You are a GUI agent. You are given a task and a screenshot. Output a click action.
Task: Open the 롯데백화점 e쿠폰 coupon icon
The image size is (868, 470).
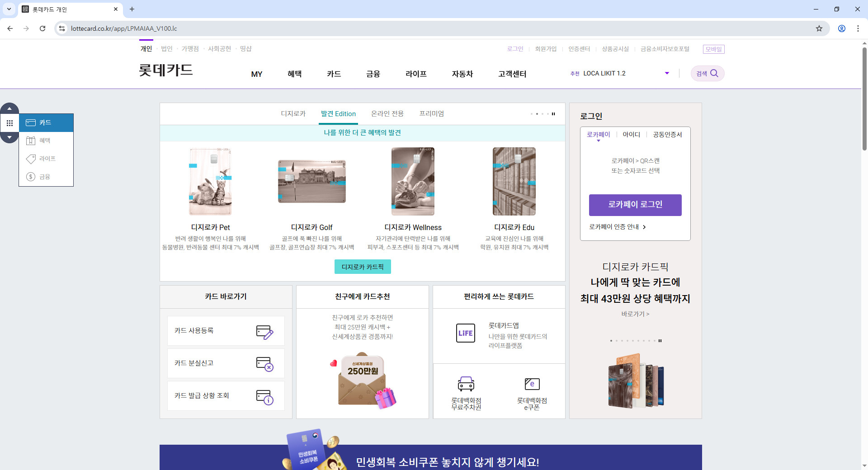[x=533, y=383]
